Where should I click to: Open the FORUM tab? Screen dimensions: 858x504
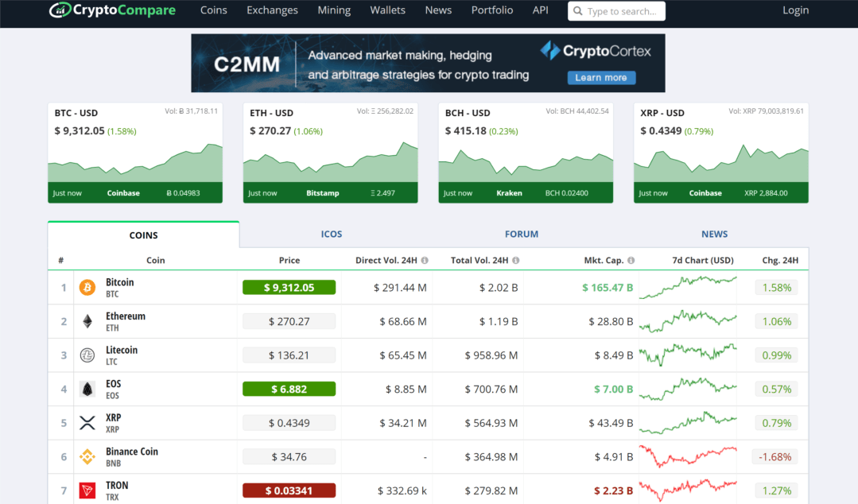(521, 234)
